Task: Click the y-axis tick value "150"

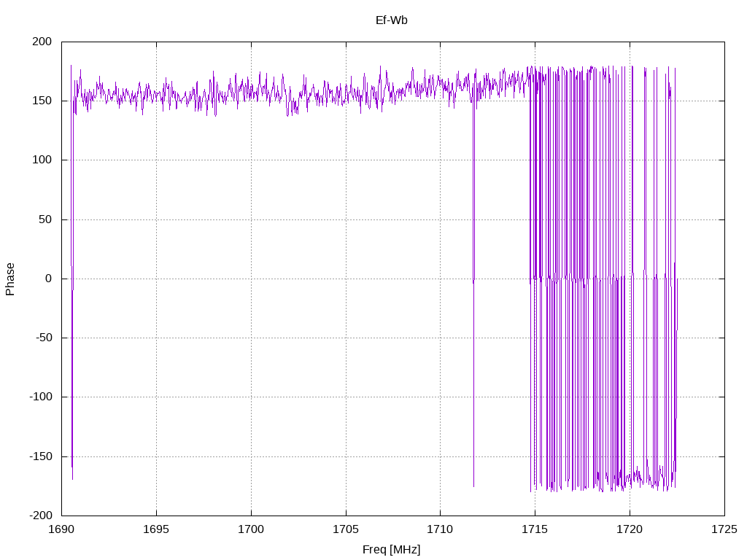Action: (42, 101)
